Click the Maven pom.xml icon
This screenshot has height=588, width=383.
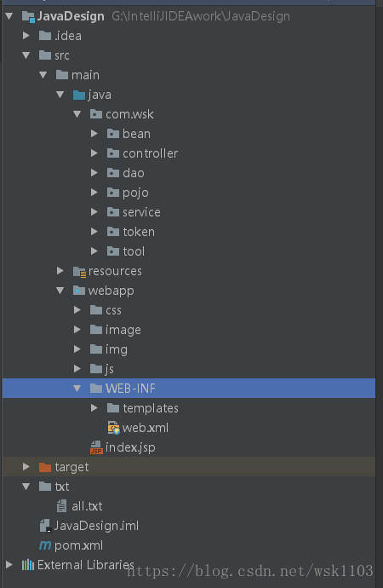pyautogui.click(x=45, y=545)
